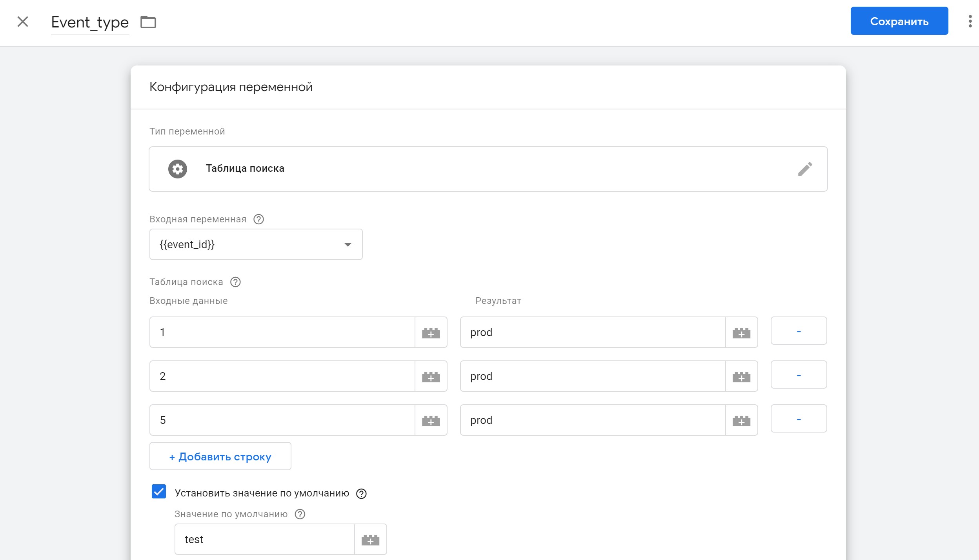Insert variable into input row 2
Screen dimensions: 979x560
coord(431,376)
